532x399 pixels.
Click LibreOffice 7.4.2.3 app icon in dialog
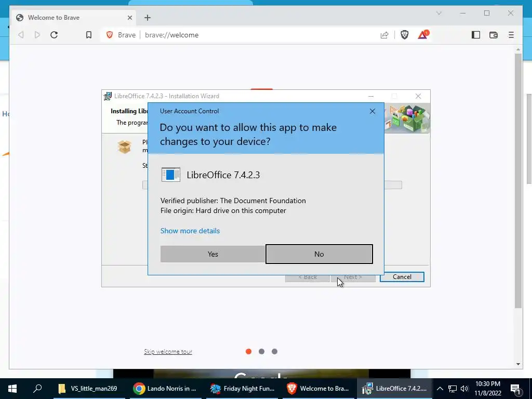pyautogui.click(x=170, y=175)
